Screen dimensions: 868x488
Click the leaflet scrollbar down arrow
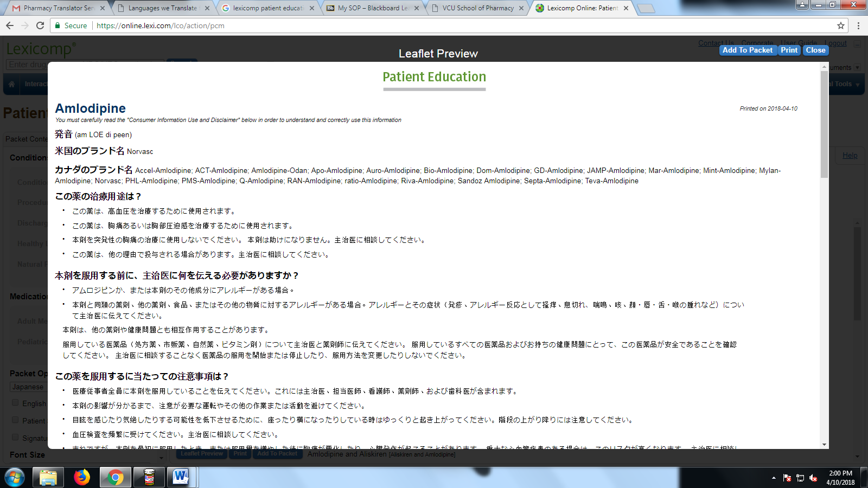[825, 445]
